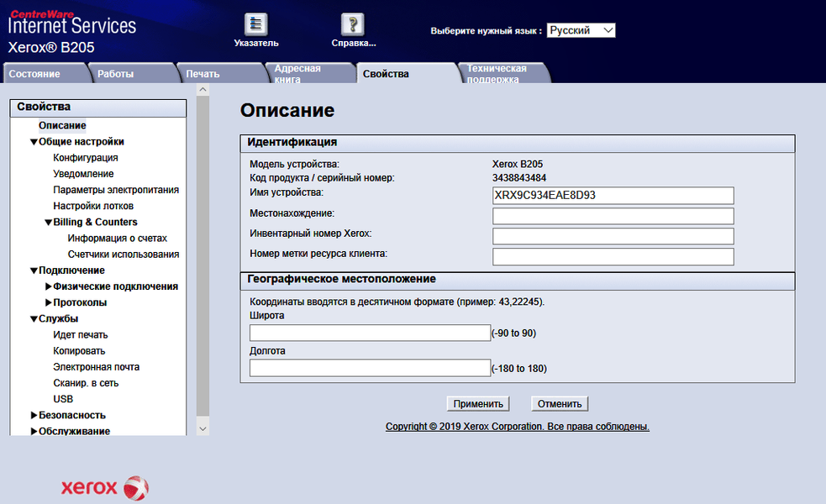Open the Техническая поддержка tab
Screen dimensions: 826x504
503,73
